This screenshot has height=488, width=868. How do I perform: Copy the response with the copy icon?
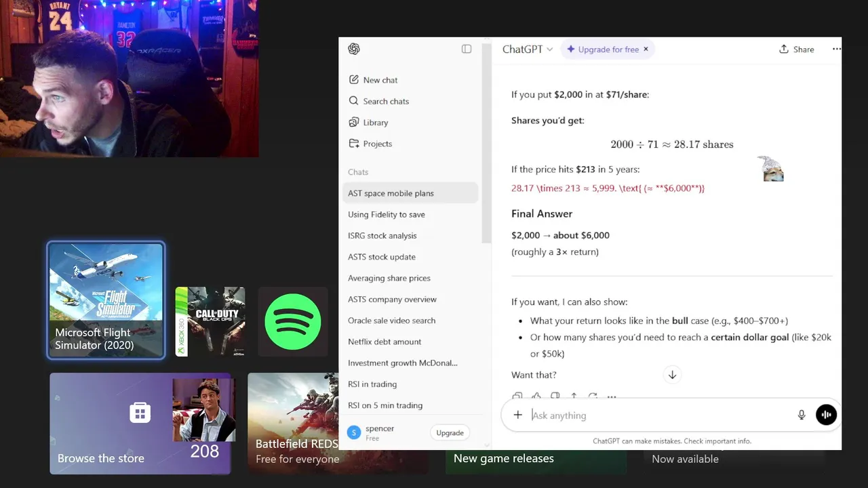pyautogui.click(x=517, y=396)
